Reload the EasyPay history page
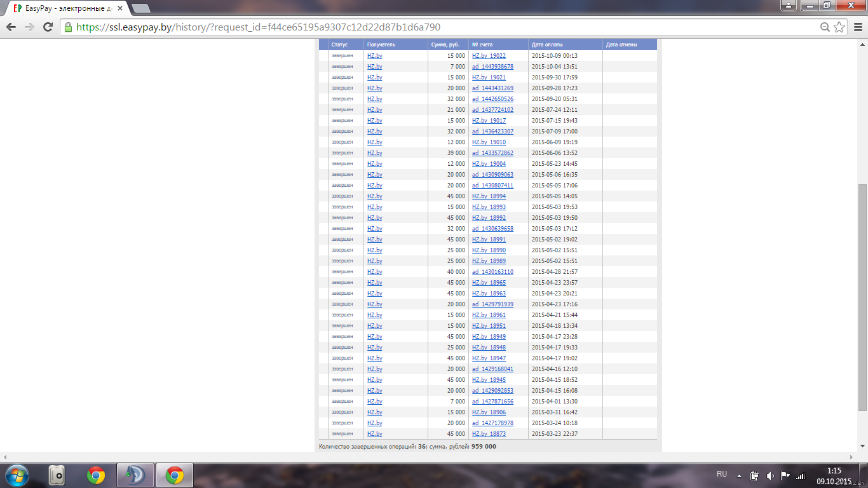868x488 pixels. tap(48, 27)
